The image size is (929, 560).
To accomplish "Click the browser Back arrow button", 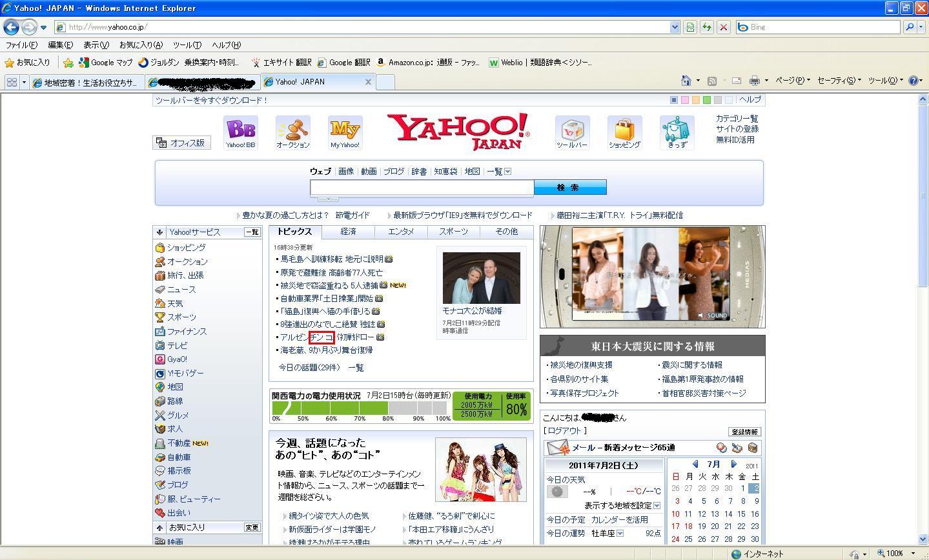I will pos(11,27).
